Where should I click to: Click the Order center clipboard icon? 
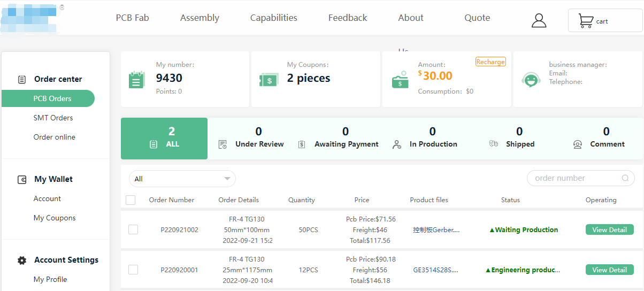(x=22, y=79)
